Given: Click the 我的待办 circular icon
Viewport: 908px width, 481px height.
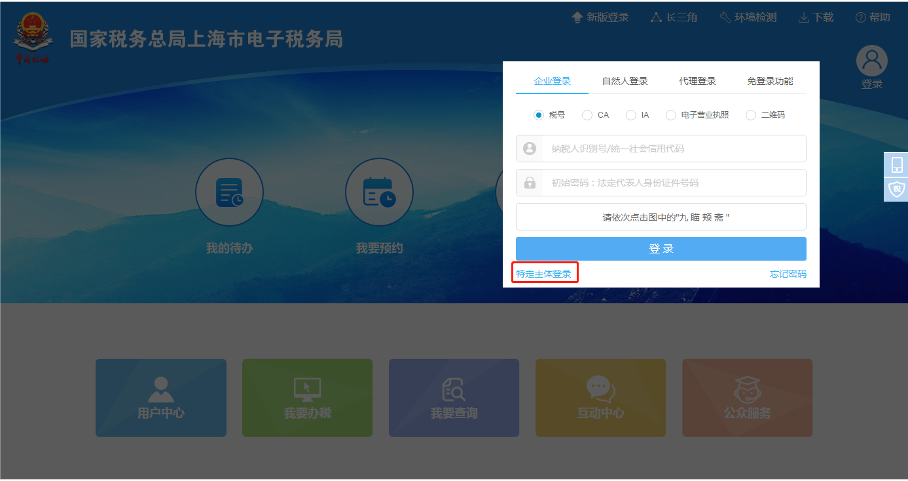Looking at the screenshot, I should [x=229, y=192].
